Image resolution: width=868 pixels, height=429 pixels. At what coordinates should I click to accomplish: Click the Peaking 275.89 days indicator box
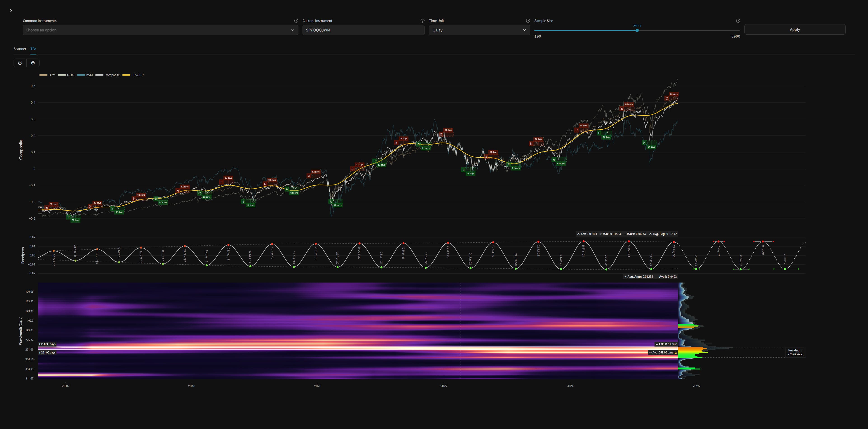795,352
